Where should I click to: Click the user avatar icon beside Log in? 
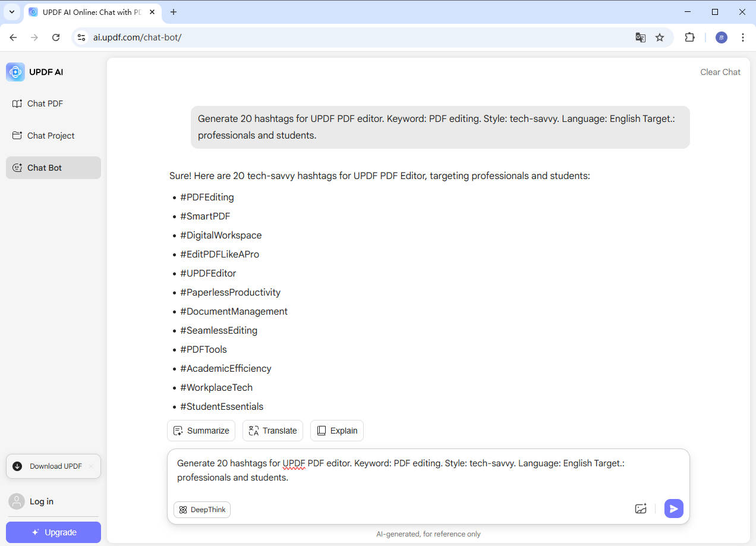[17, 501]
